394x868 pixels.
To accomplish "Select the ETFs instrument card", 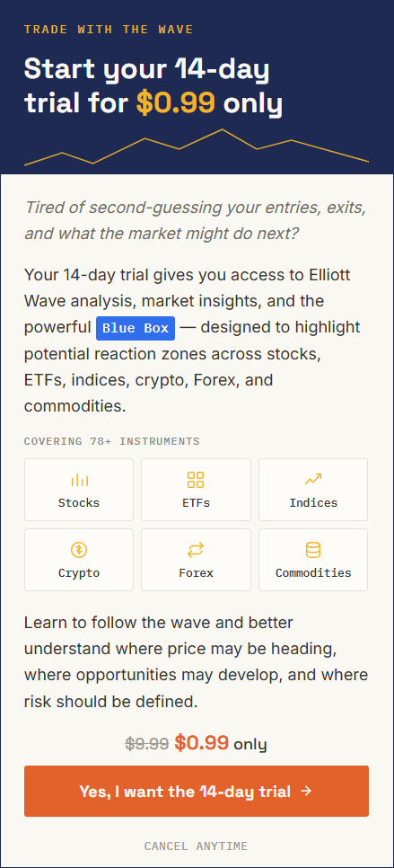I will pyautogui.click(x=196, y=490).
